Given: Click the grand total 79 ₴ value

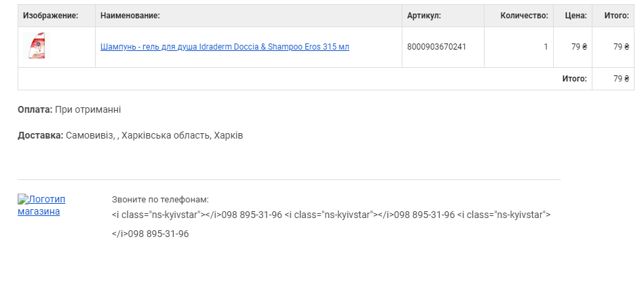Looking at the screenshot, I should tap(621, 79).
